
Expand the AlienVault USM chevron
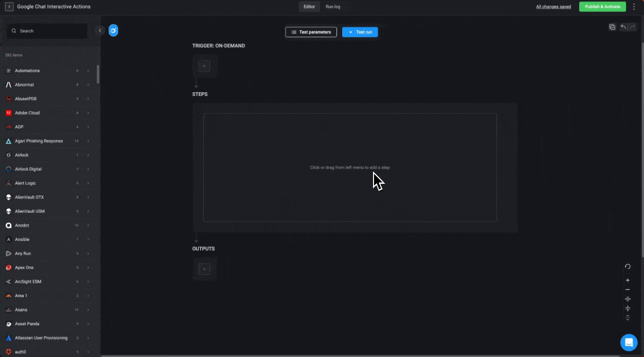tap(88, 211)
